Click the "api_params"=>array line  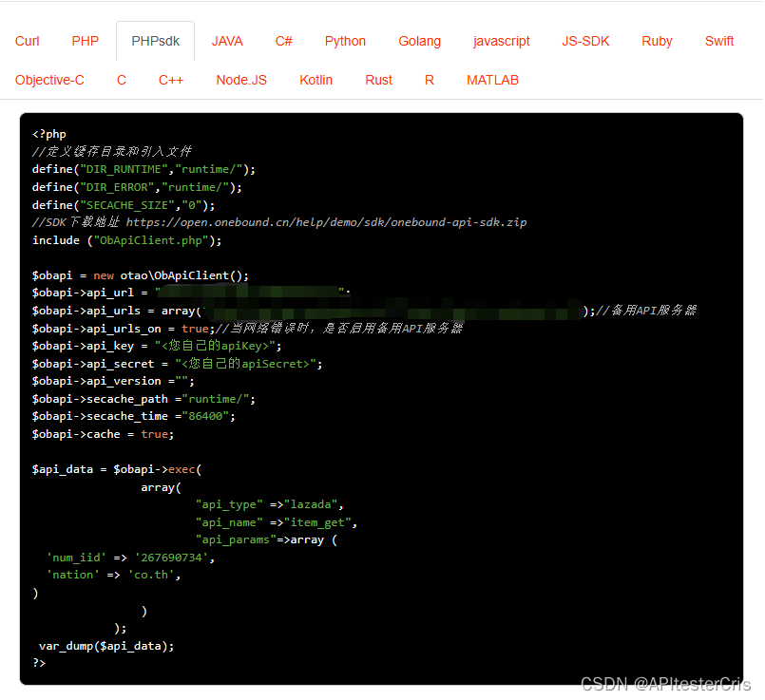point(266,540)
